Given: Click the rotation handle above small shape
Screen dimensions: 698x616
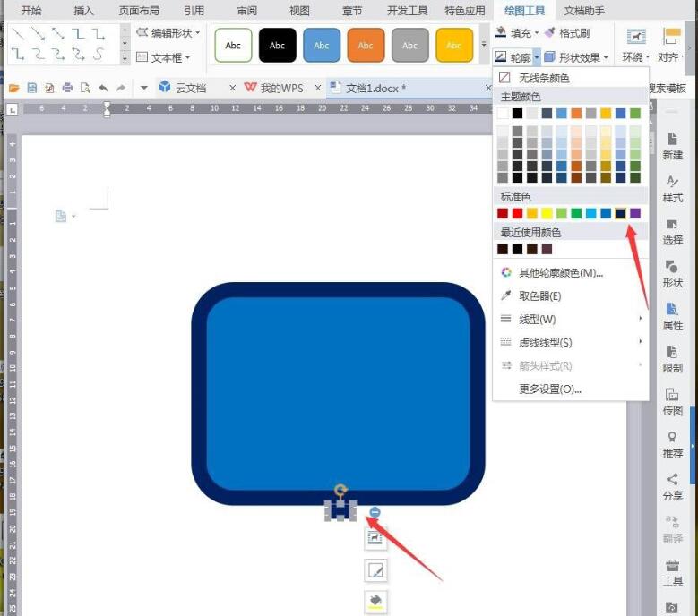Looking at the screenshot, I should 340,490.
